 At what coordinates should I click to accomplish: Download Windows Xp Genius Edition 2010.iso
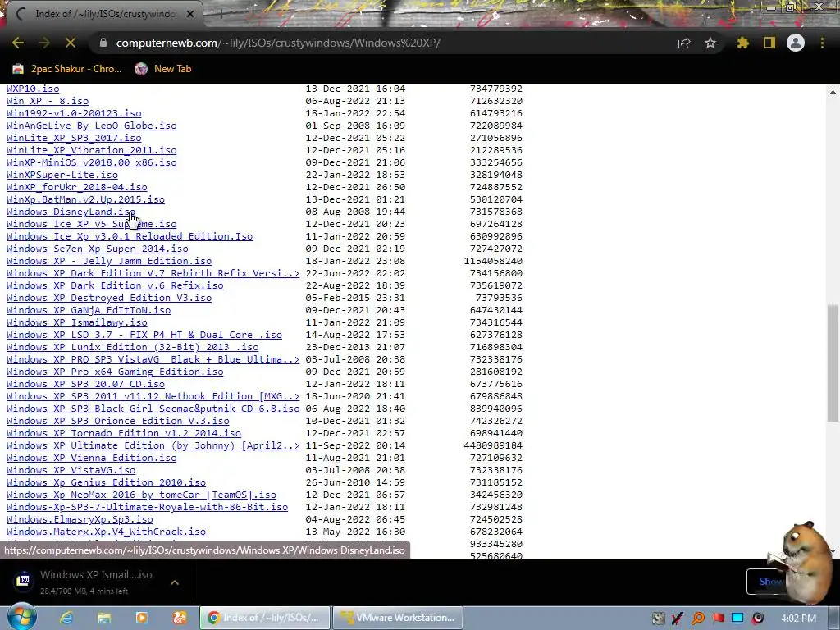pos(106,482)
